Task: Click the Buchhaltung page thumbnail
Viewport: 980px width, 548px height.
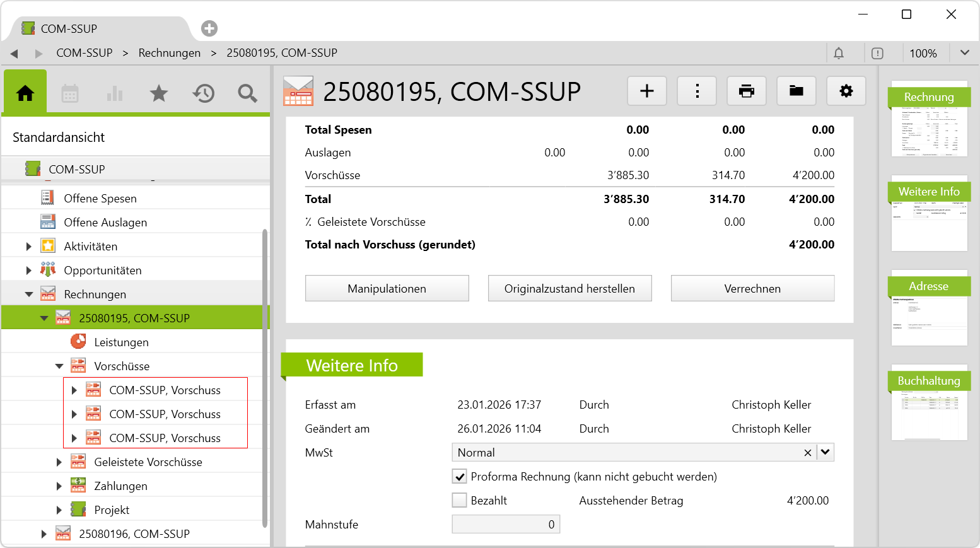Action: [929, 404]
